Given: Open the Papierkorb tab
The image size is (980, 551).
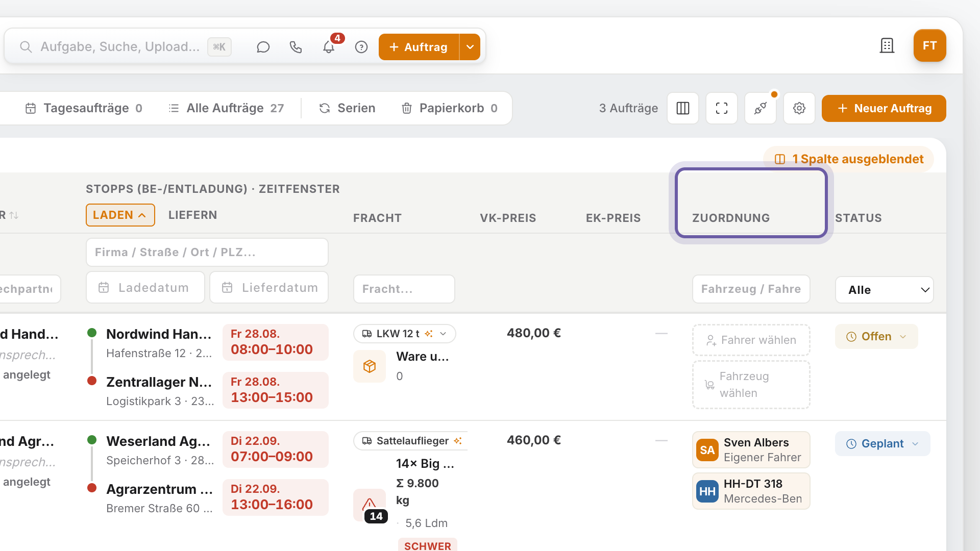Looking at the screenshot, I should pos(450,108).
